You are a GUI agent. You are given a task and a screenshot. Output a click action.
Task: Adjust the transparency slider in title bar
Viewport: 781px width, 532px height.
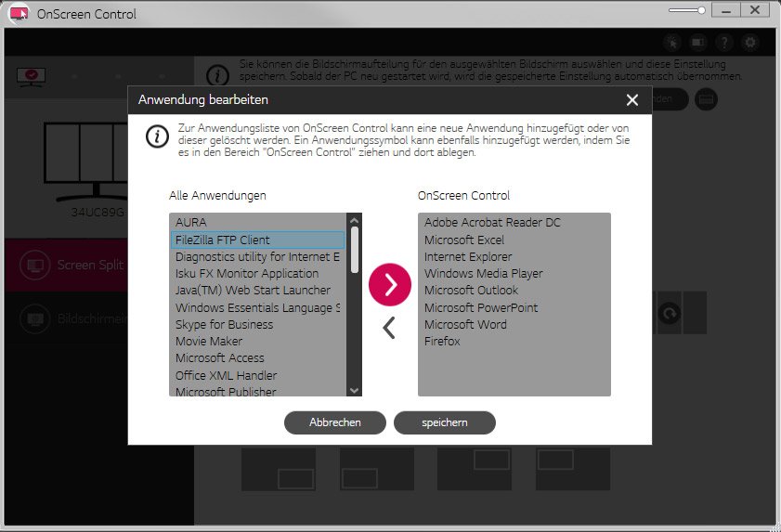(701, 10)
